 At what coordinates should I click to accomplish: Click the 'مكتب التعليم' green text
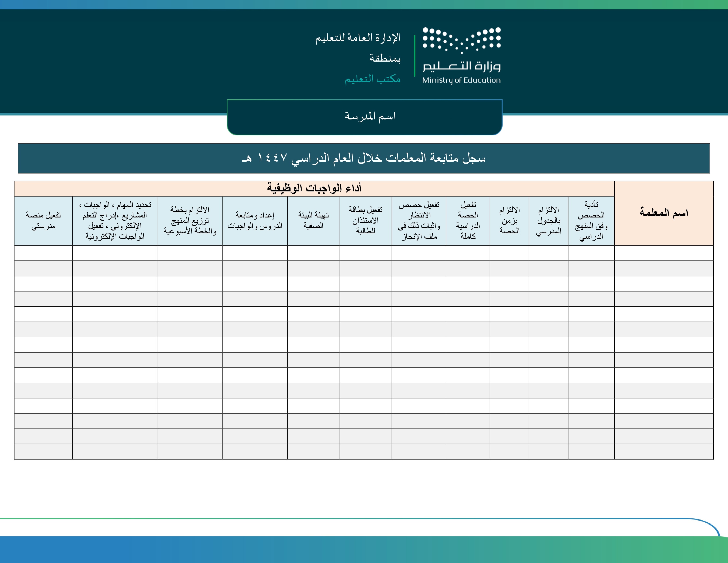[372, 79]
